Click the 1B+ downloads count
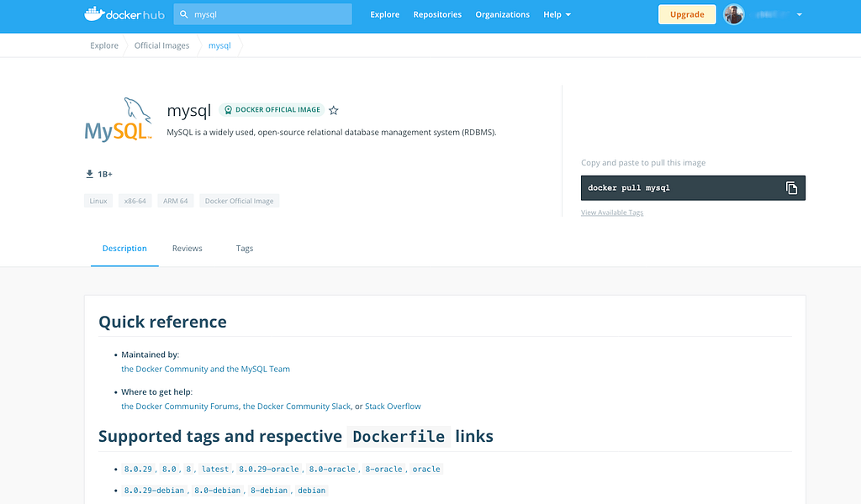 (105, 175)
